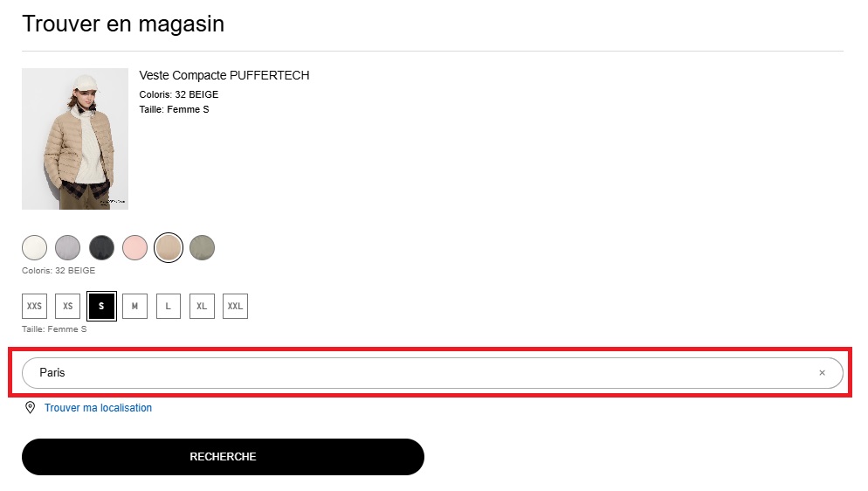Switch to size M
Viewport: 868px width, 491px height.
[x=134, y=307]
